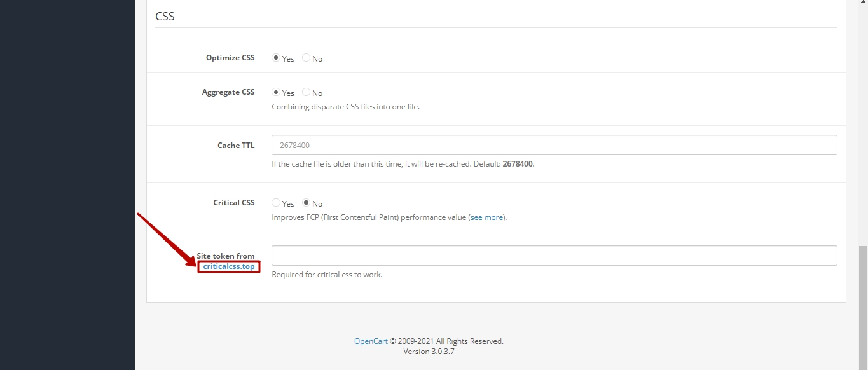This screenshot has width=868, height=370.
Task: Select Yes for Aggregate CSS
Action: coord(276,92)
